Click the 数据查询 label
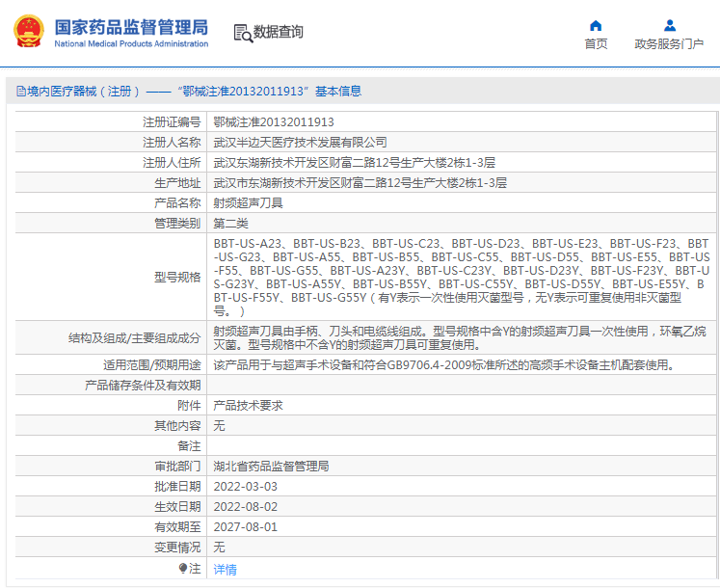 pos(279,32)
